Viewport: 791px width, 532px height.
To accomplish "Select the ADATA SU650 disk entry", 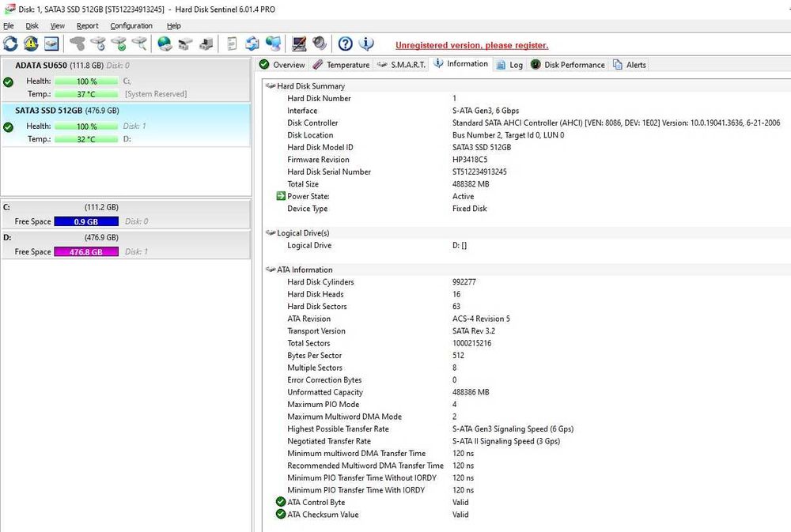I will 126,80.
